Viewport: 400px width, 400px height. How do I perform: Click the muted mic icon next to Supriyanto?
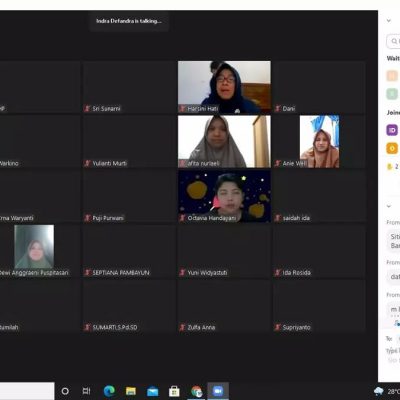[x=277, y=327]
